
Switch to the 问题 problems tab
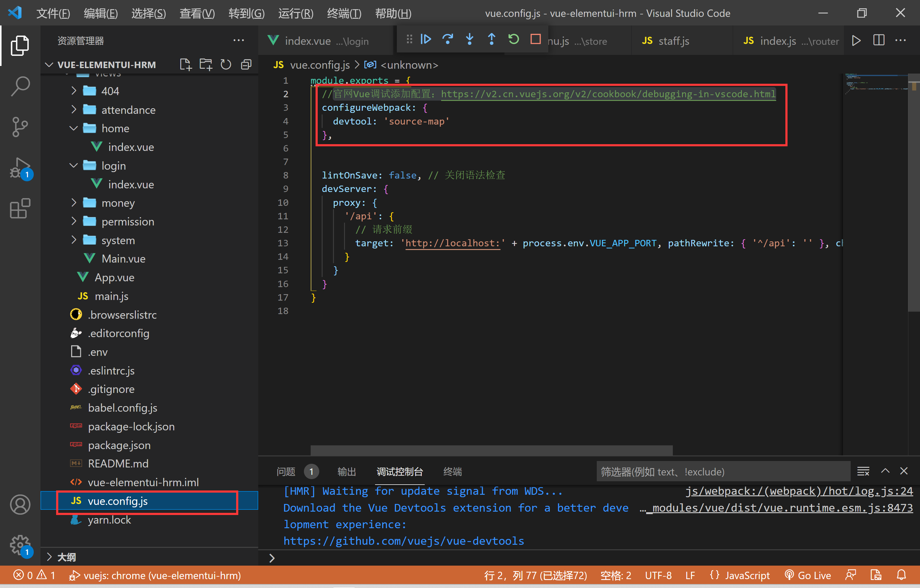297,471
